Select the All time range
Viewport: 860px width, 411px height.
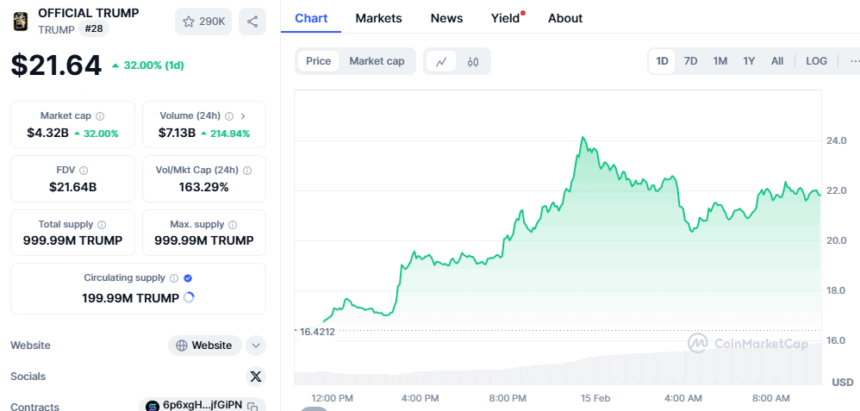point(777,61)
